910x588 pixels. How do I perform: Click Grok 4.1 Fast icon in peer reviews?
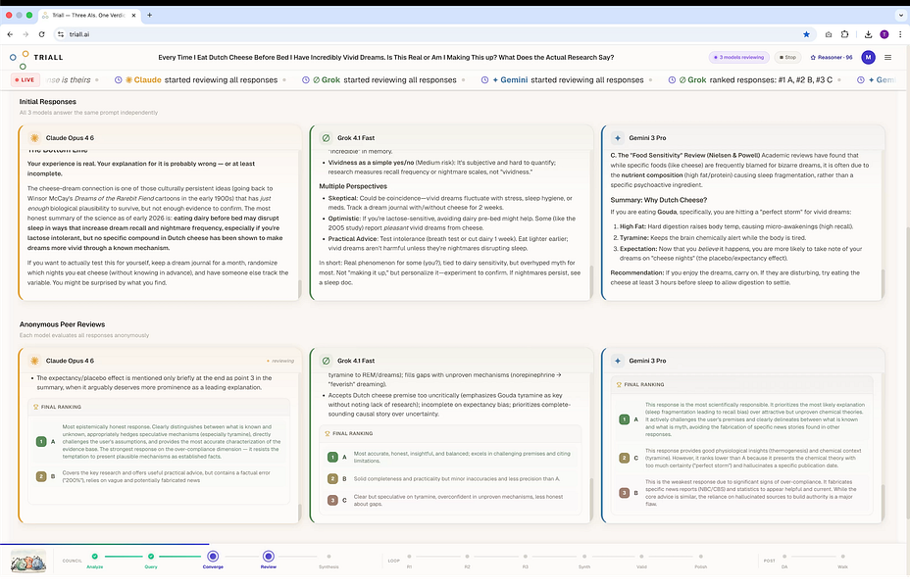[327, 361]
